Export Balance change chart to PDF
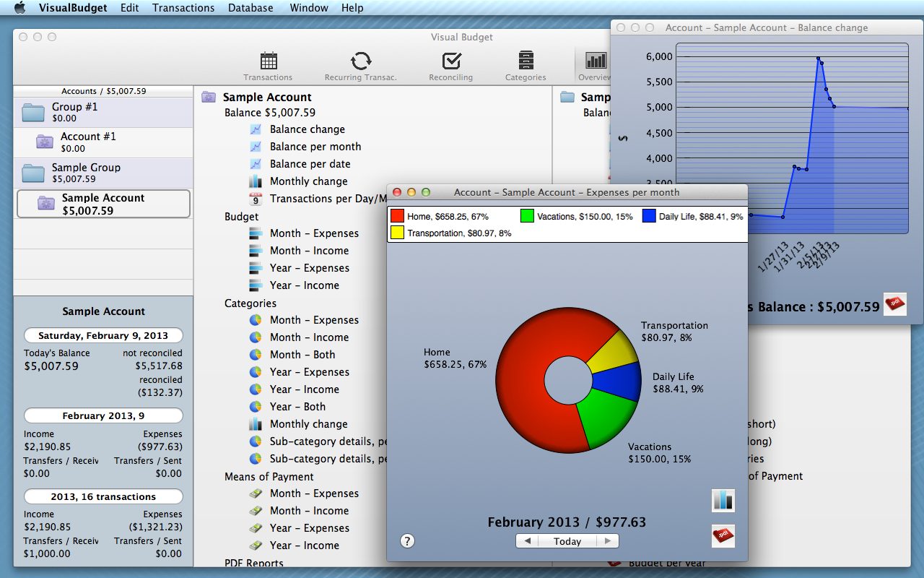 coord(895,304)
